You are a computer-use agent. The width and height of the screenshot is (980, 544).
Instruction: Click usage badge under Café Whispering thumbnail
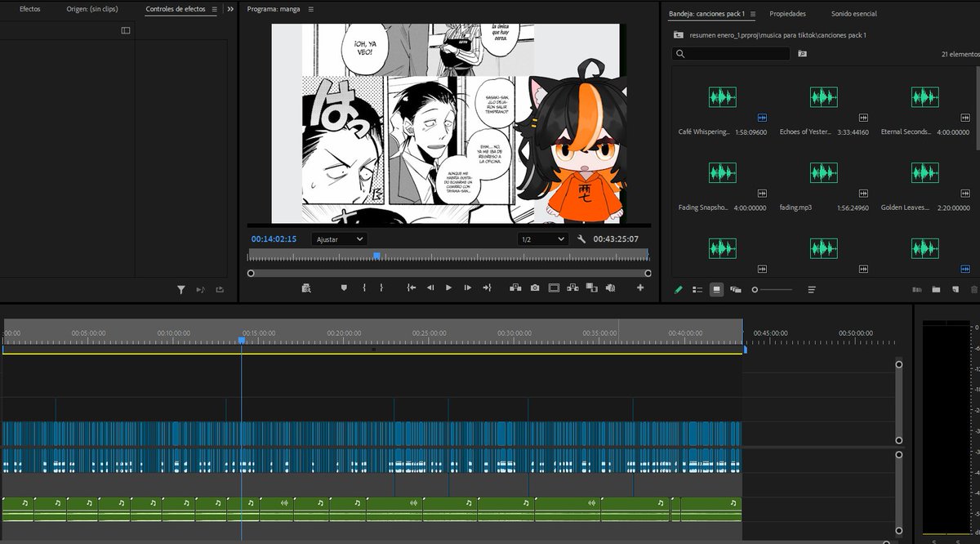click(762, 118)
